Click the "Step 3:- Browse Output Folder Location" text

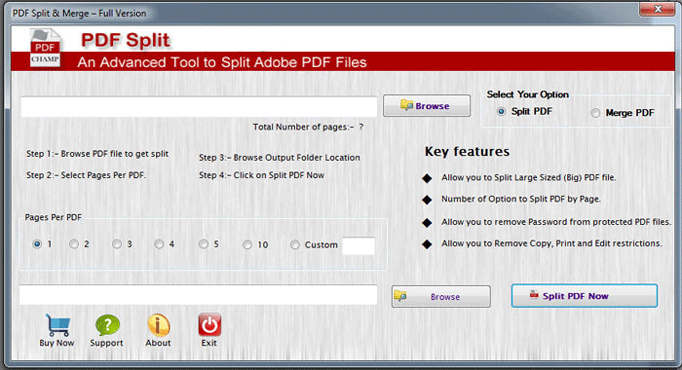[279, 158]
